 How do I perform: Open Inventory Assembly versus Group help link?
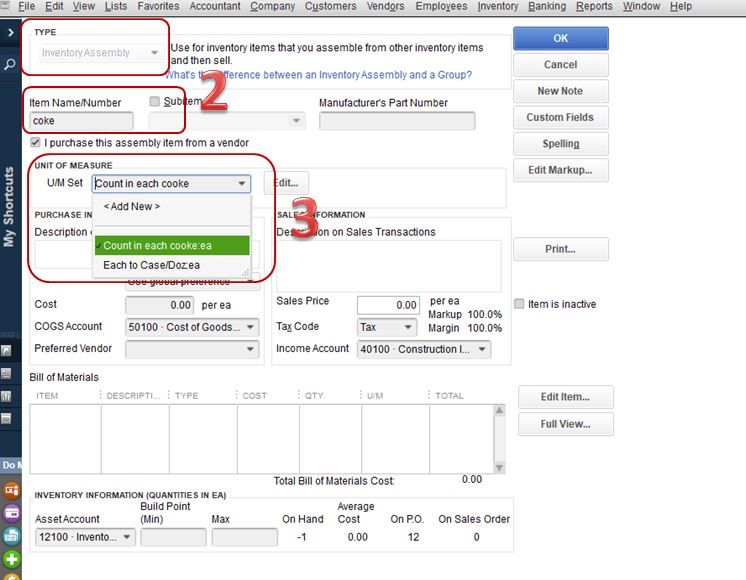click(x=319, y=75)
